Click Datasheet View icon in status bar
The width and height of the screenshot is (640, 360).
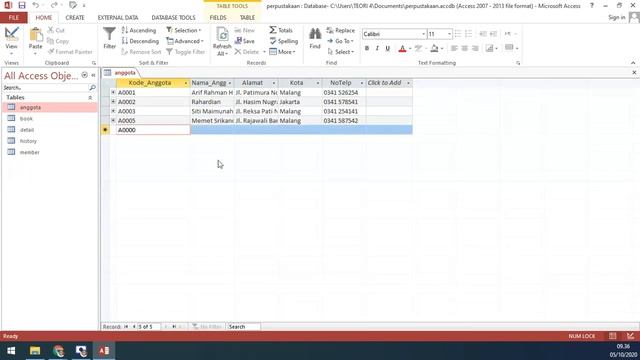point(613,336)
